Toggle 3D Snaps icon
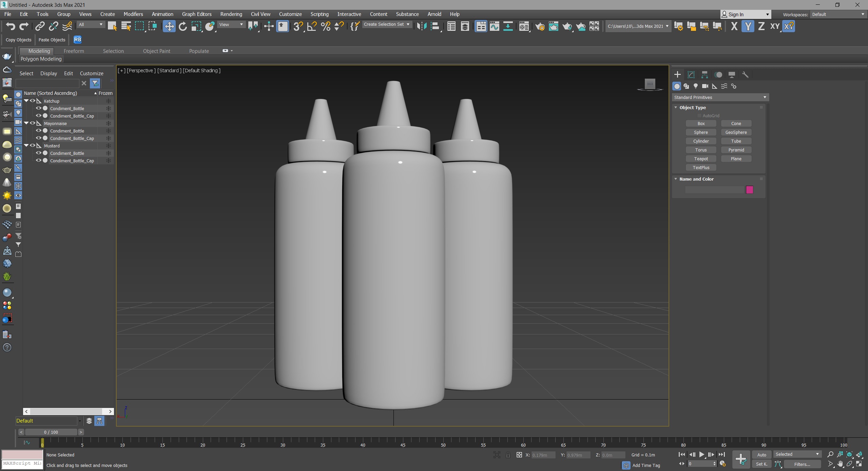 pos(298,26)
